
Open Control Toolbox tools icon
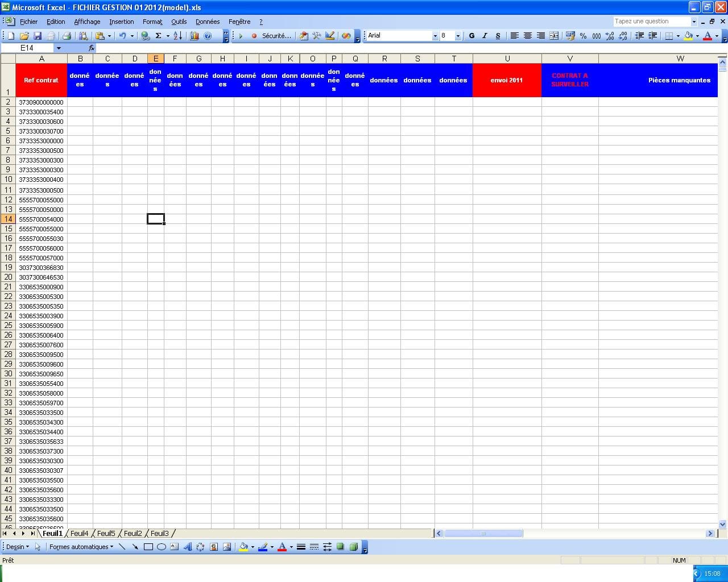click(x=317, y=36)
